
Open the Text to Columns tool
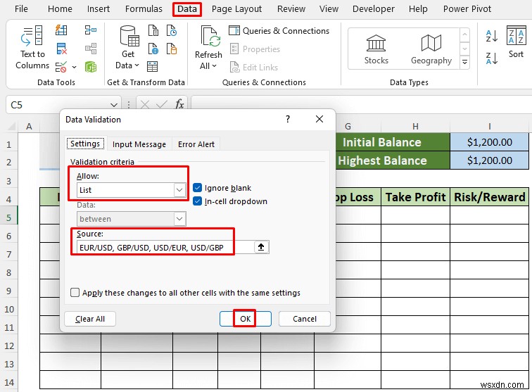(x=32, y=47)
